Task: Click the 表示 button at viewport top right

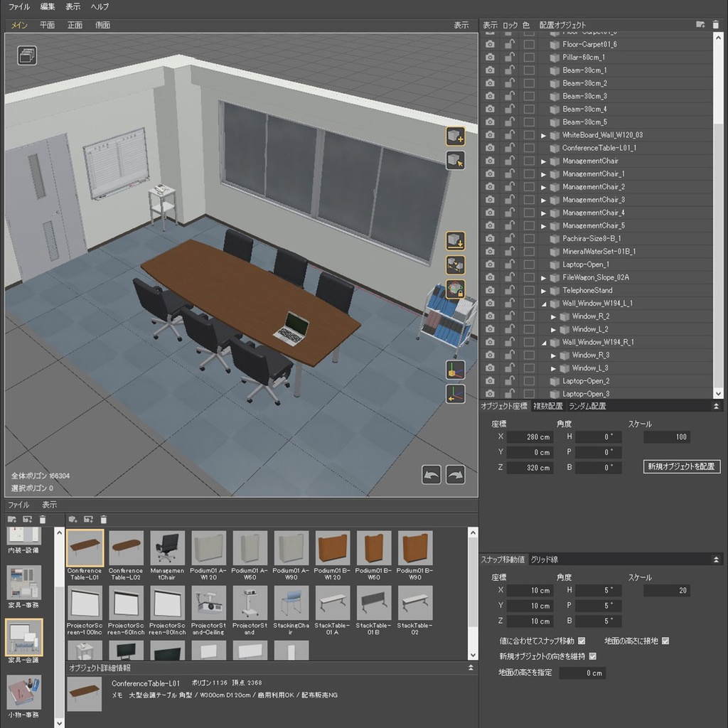Action: [x=460, y=24]
